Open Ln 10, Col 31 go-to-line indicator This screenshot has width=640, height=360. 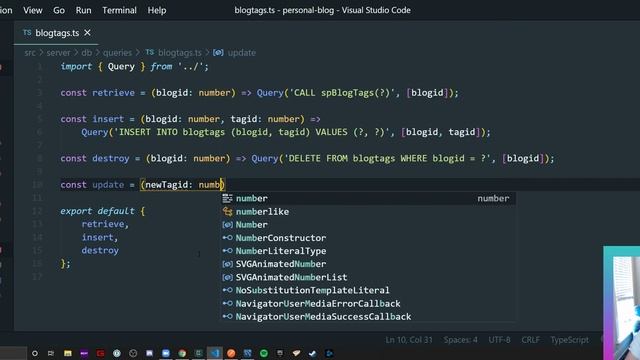(409, 340)
